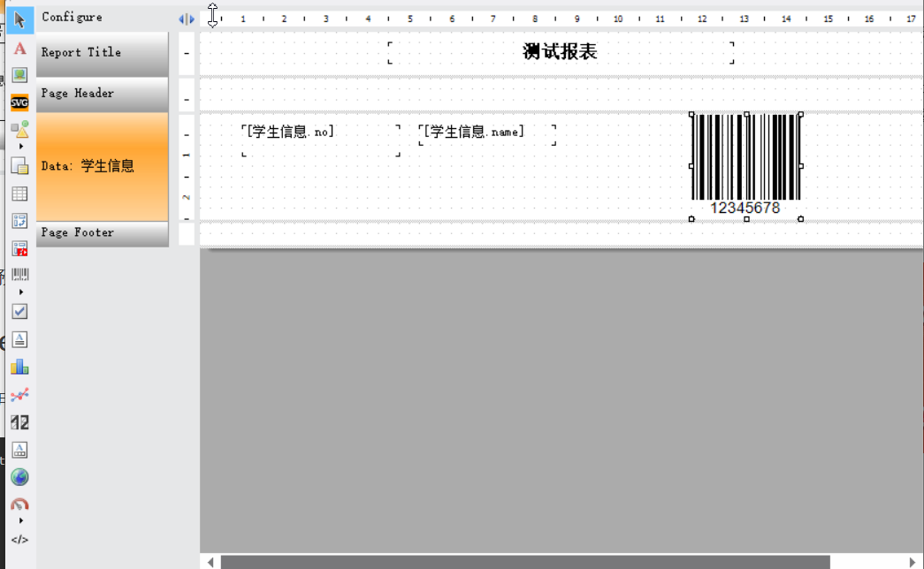Select the Map globe tool
The width and height of the screenshot is (924, 569).
19,477
